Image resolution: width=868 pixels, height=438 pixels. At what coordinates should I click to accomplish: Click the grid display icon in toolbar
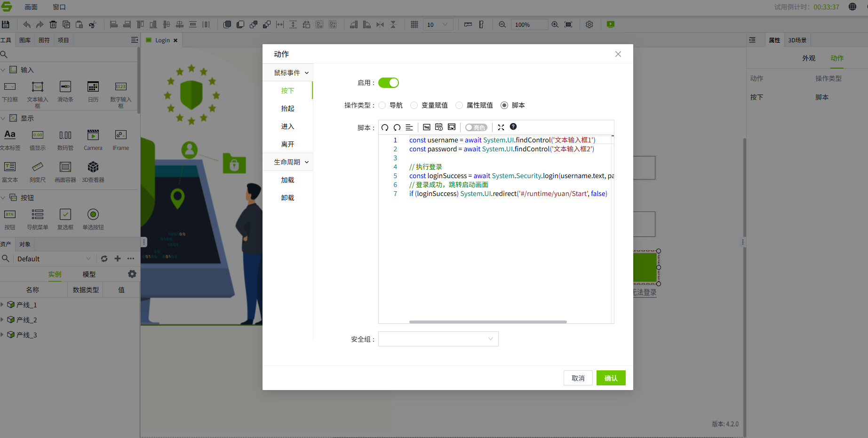414,24
